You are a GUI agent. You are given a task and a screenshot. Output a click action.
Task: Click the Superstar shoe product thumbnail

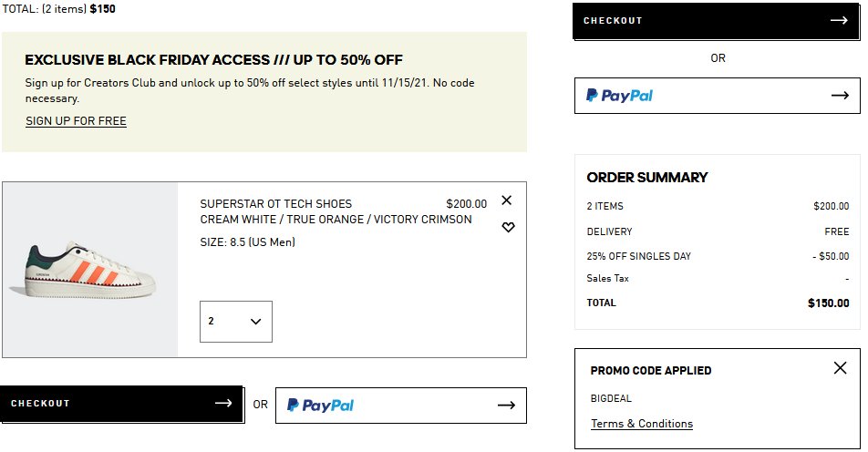point(89,270)
